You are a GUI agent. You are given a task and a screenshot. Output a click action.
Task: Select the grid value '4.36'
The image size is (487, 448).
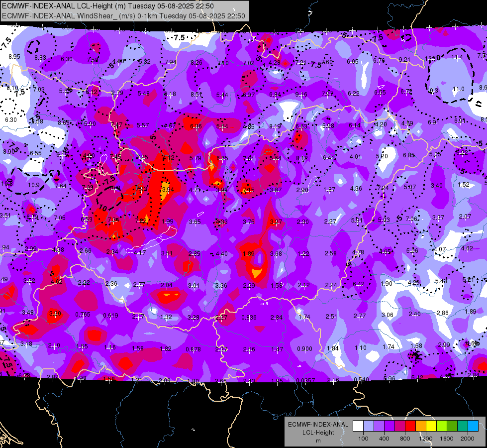pos(356,188)
